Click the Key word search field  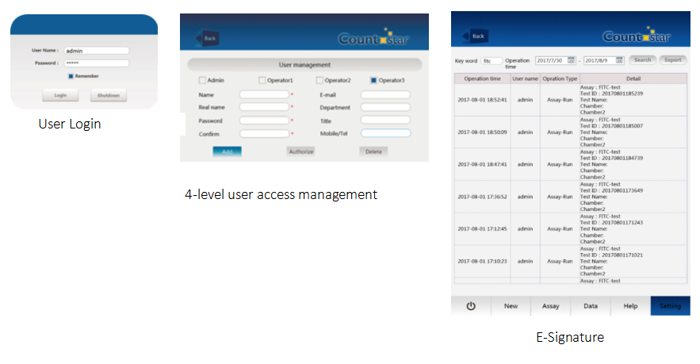pyautogui.click(x=492, y=61)
